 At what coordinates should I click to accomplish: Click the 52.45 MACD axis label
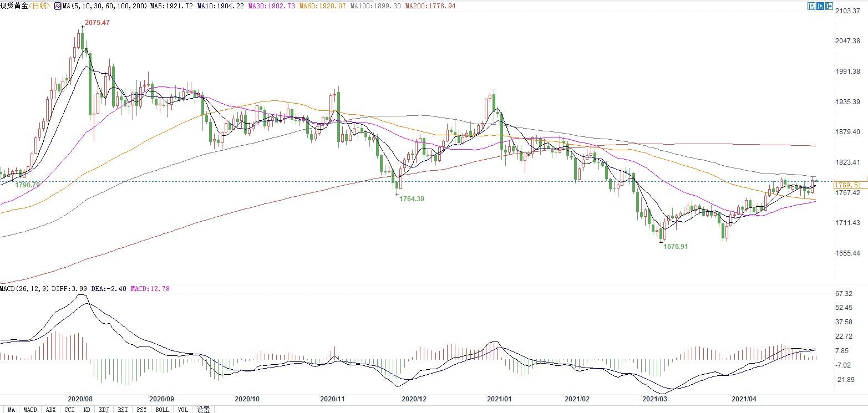pyautogui.click(x=844, y=308)
